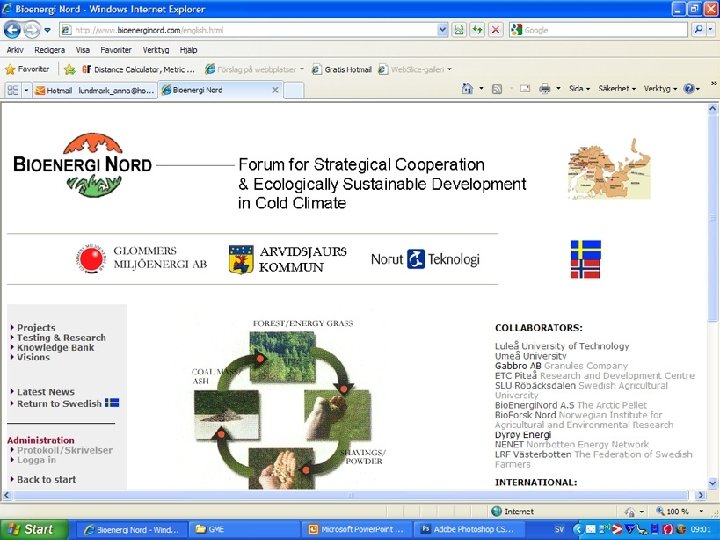Open Distance Calculator, Metric favorite link

tap(138, 69)
